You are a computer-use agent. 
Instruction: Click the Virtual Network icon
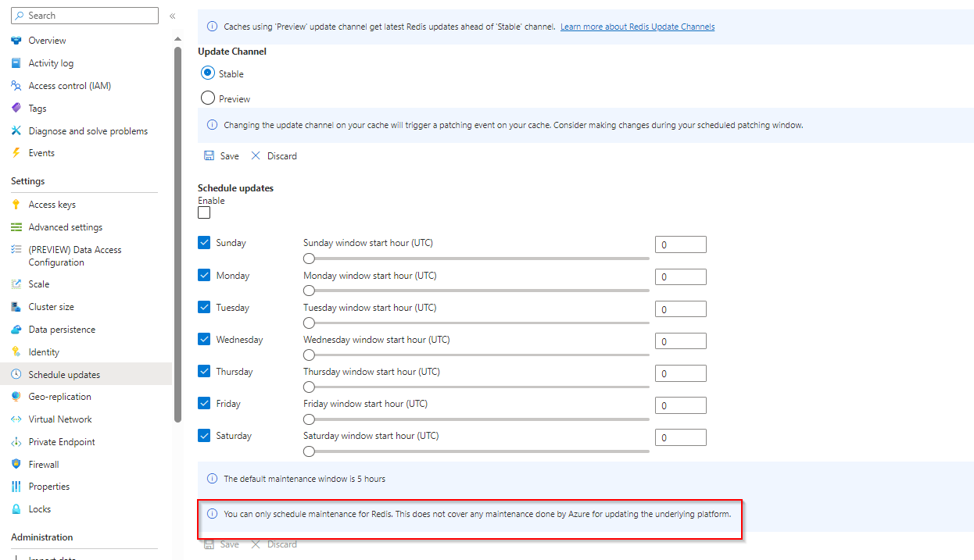click(x=16, y=419)
